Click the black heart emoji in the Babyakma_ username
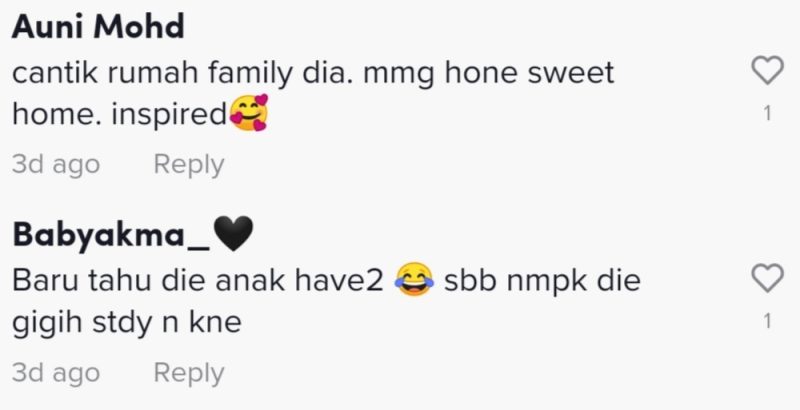Image resolution: width=800 pixels, height=410 pixels. pos(233,234)
